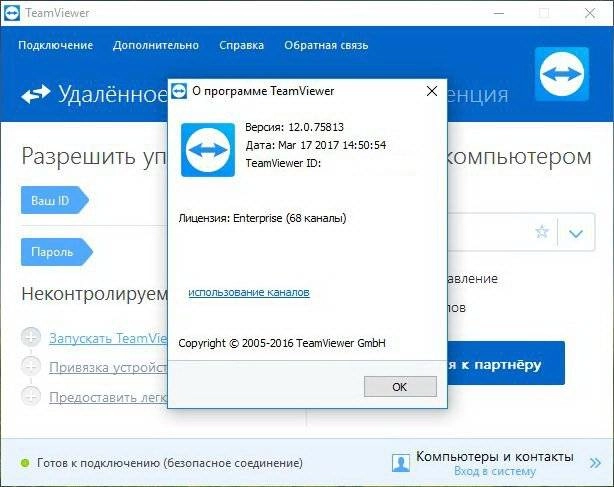614x487 pixels.
Task: Click plus icon beside Привязка устройства
Action: coord(31,366)
